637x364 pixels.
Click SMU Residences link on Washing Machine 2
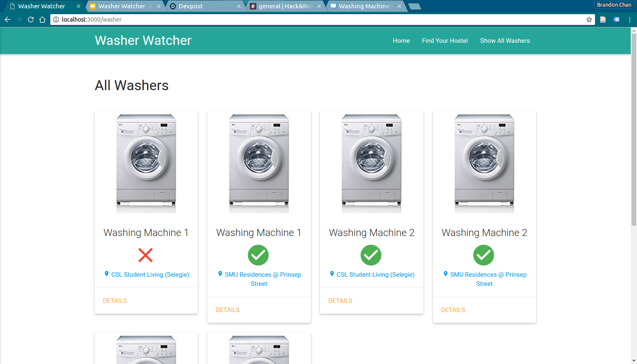click(488, 279)
